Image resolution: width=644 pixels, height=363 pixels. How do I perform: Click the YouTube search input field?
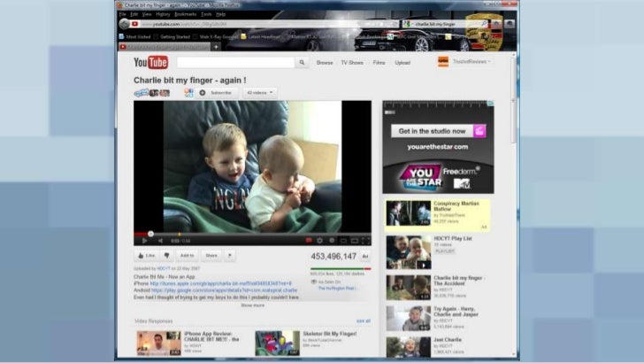coord(235,63)
